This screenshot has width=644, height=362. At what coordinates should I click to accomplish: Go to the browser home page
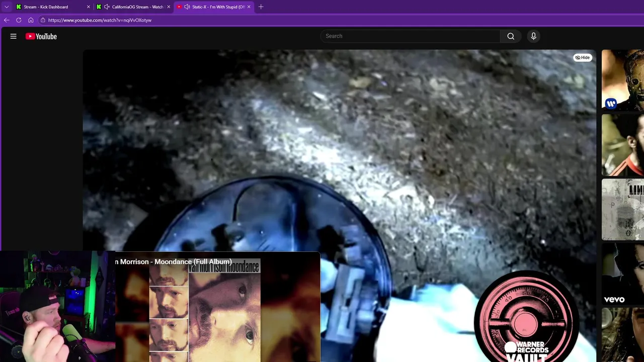pyautogui.click(x=31, y=20)
